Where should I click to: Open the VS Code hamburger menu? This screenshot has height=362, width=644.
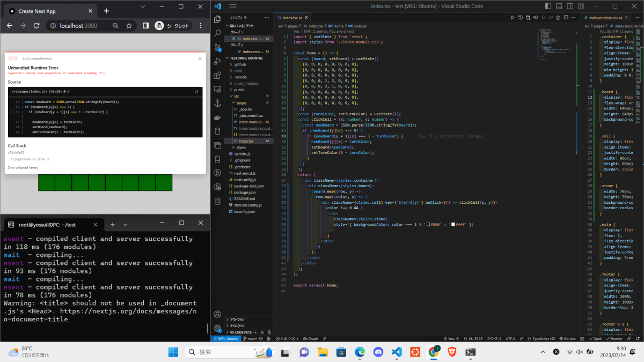233,6
